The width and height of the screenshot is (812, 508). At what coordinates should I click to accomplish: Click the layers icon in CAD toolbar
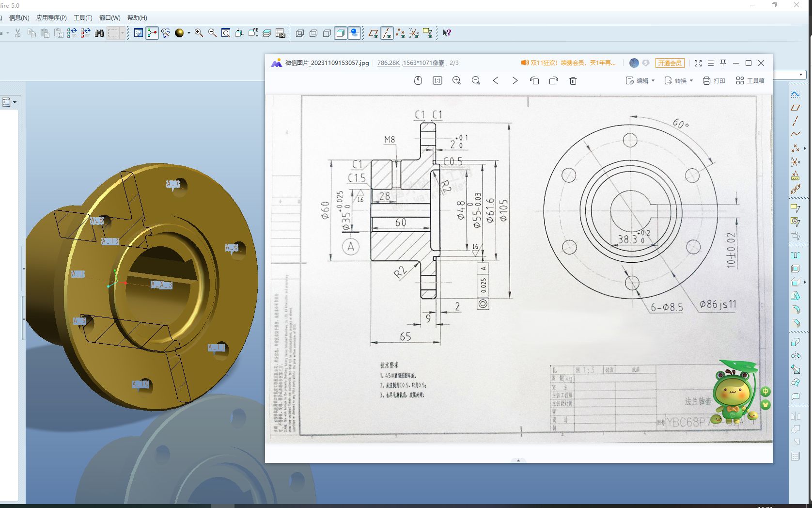pos(266,33)
